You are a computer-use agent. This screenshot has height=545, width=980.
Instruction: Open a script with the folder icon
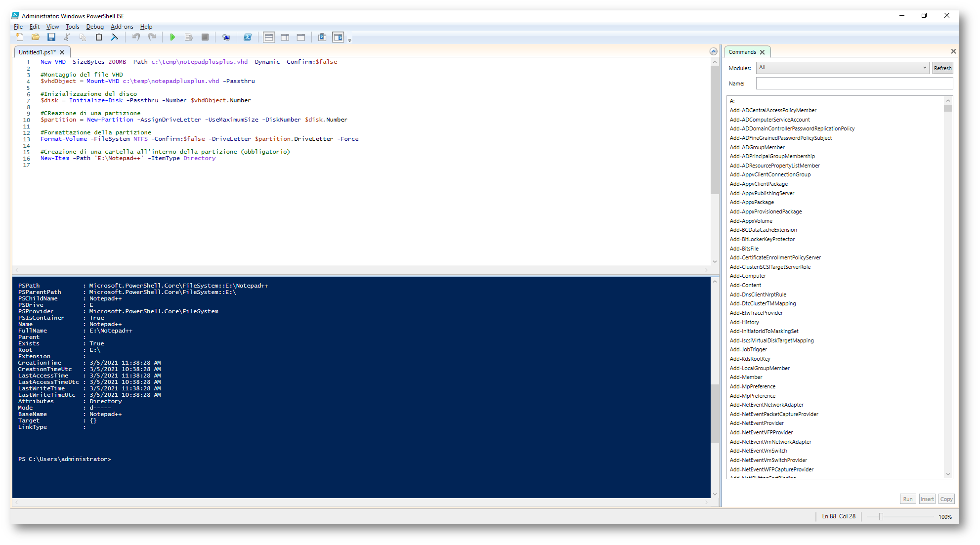[x=35, y=37]
